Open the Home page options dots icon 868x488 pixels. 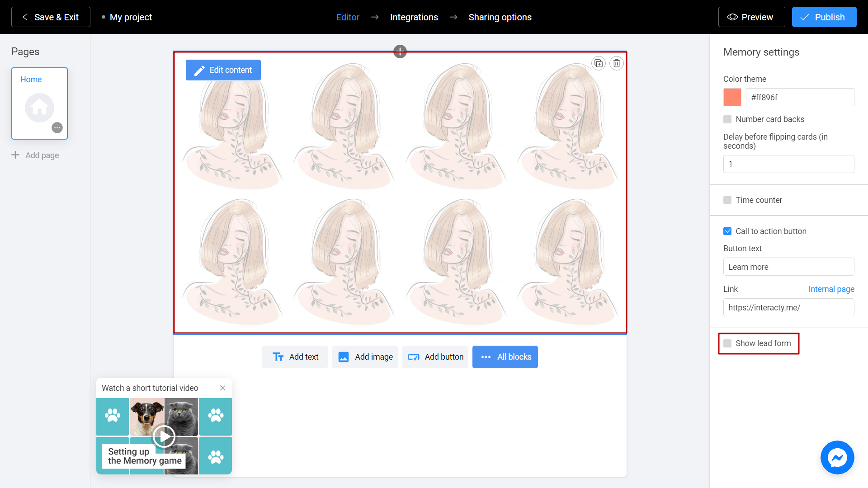[x=57, y=128]
